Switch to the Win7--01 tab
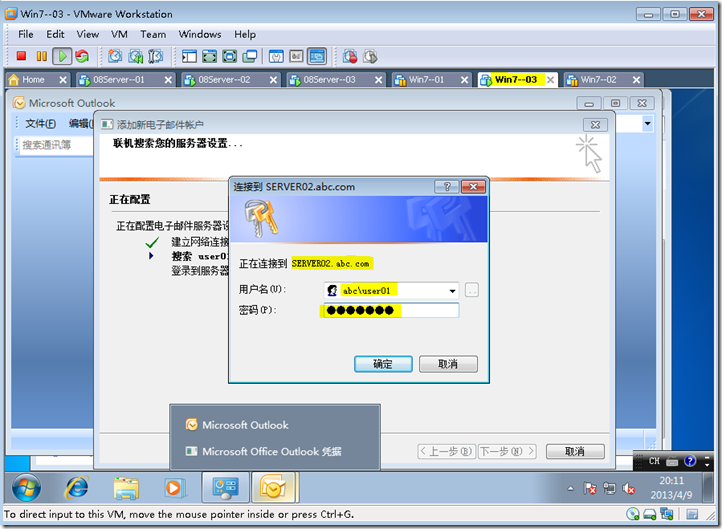The width and height of the screenshot is (722, 529). tap(426, 80)
